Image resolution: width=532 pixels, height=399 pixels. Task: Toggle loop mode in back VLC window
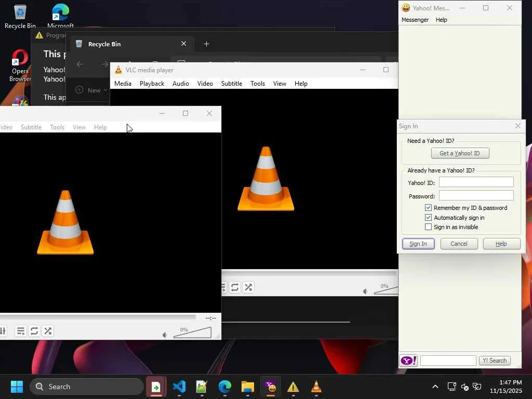(235, 287)
